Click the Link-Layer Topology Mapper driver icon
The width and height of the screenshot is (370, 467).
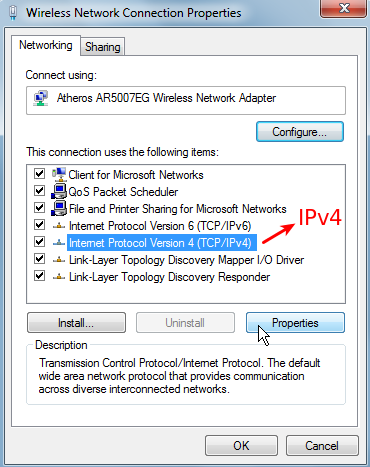[x=59, y=260]
